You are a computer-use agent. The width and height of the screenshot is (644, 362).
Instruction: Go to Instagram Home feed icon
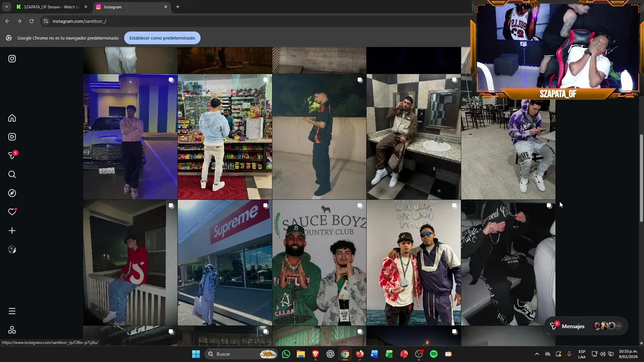click(x=12, y=118)
